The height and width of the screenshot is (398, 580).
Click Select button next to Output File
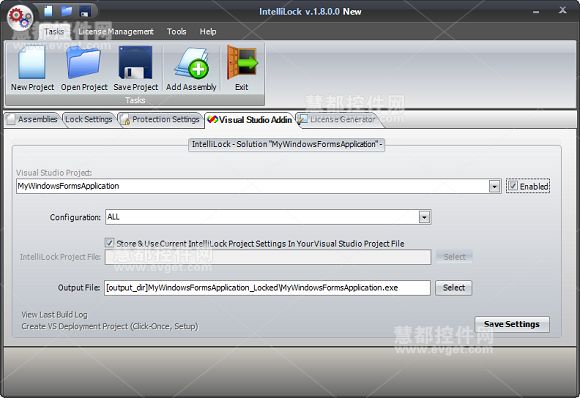[x=454, y=288]
